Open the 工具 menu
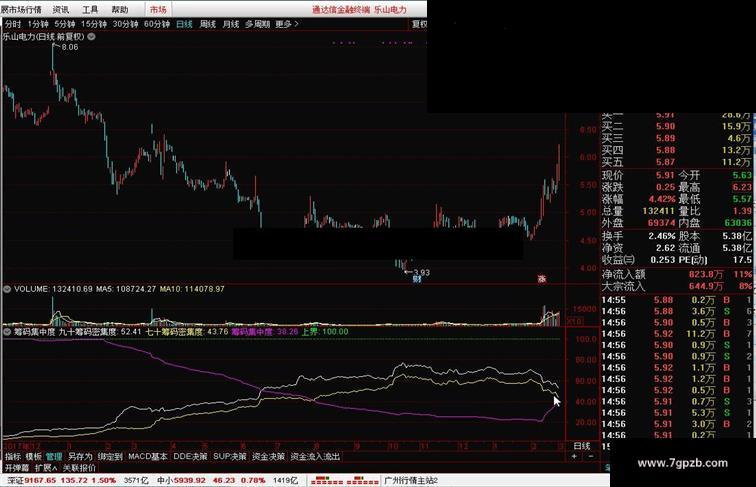 [x=90, y=9]
